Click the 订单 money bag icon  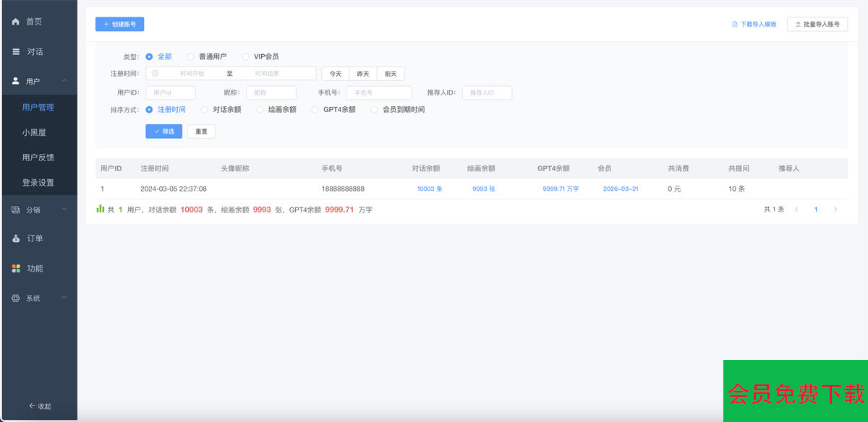click(16, 238)
